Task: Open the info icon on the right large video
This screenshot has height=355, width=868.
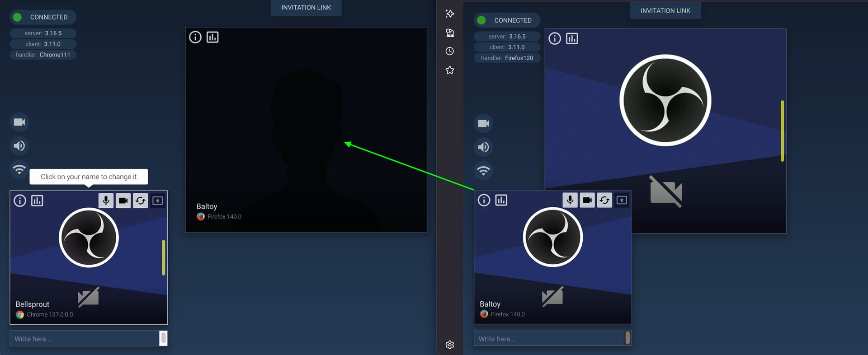Action: pos(555,38)
